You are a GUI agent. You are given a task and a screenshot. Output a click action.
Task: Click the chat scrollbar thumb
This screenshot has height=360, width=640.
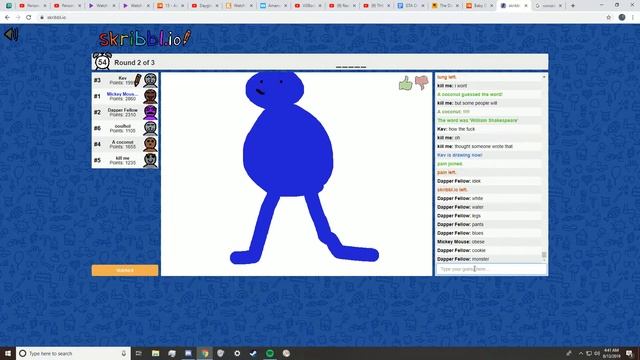coord(544,255)
